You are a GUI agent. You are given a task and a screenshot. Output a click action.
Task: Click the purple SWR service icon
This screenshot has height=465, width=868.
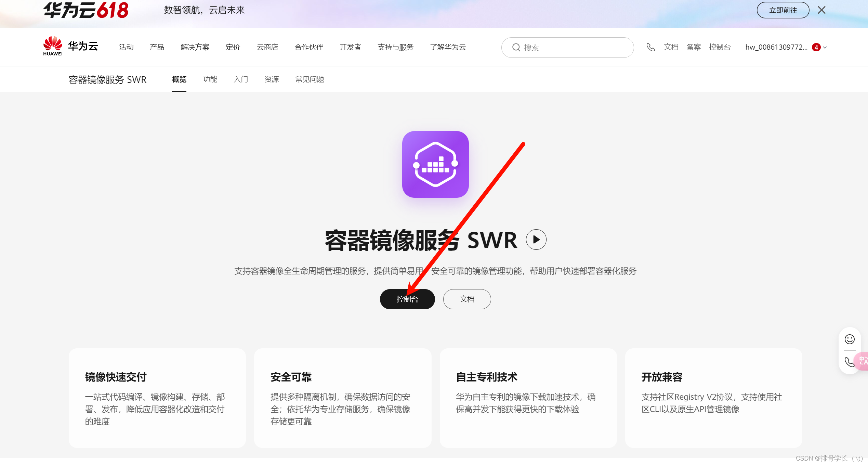435,164
